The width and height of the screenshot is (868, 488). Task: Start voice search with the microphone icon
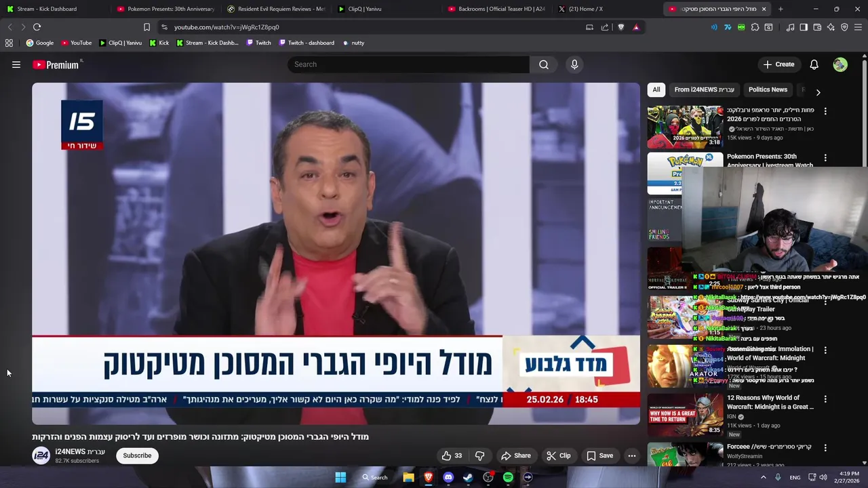click(x=574, y=64)
